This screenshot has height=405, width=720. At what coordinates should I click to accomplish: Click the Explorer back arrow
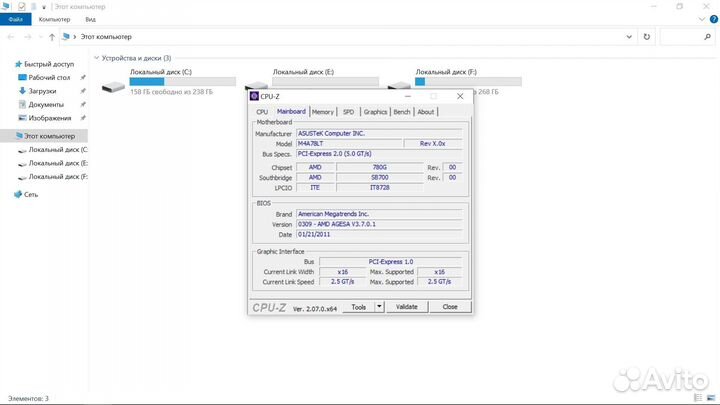(x=9, y=37)
